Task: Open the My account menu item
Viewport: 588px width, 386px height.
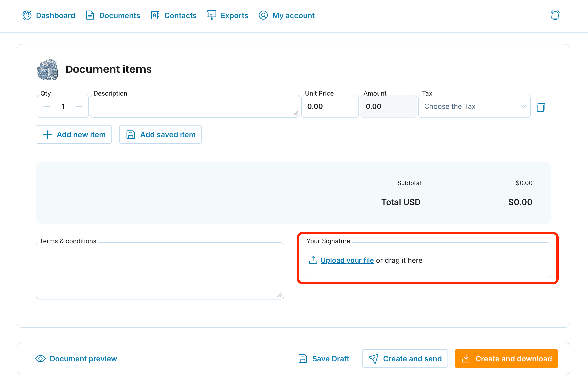Action: 287,15
